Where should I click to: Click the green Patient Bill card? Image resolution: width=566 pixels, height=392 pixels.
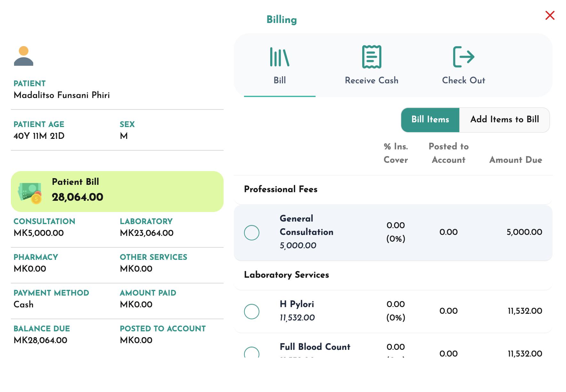coord(117,192)
